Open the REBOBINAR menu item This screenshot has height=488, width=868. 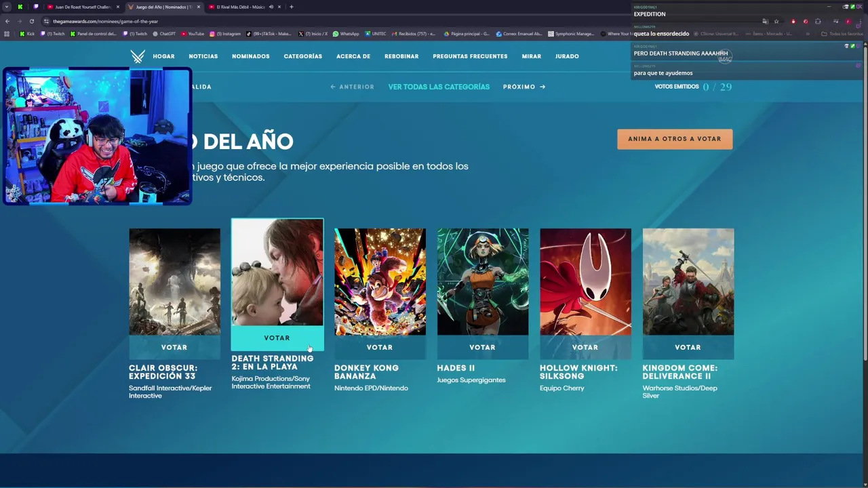tap(401, 56)
